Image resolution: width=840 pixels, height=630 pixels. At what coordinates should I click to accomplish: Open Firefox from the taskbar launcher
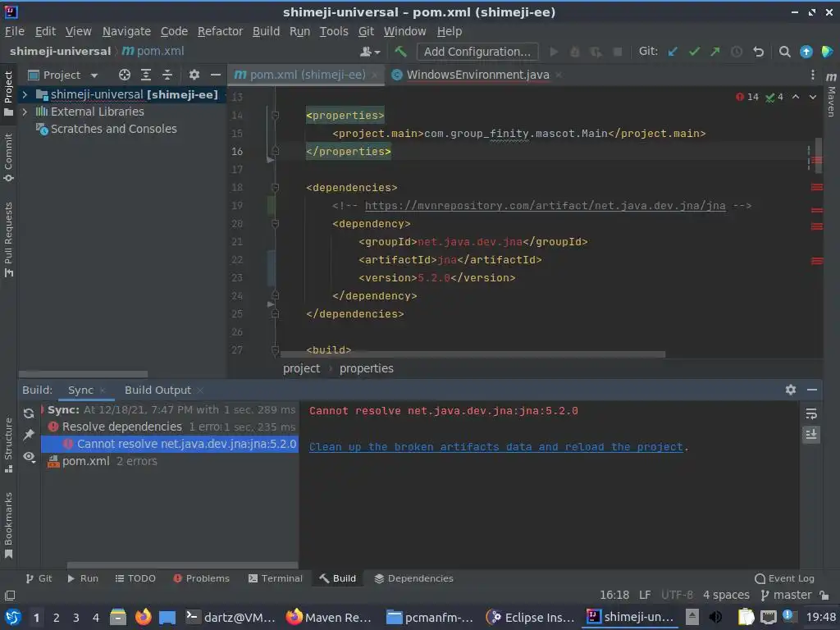click(143, 617)
